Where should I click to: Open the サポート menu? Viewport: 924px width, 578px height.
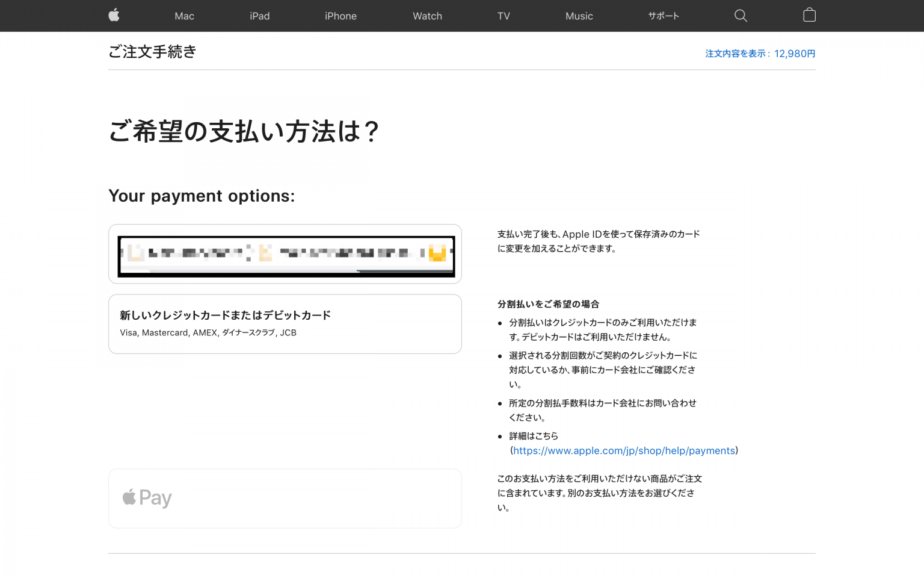[x=663, y=16]
